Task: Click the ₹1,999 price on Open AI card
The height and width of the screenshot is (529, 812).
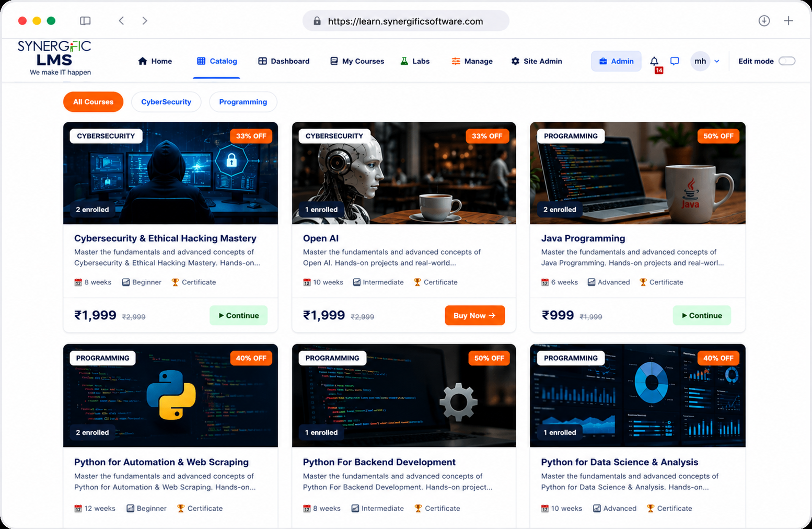Action: [324, 315]
